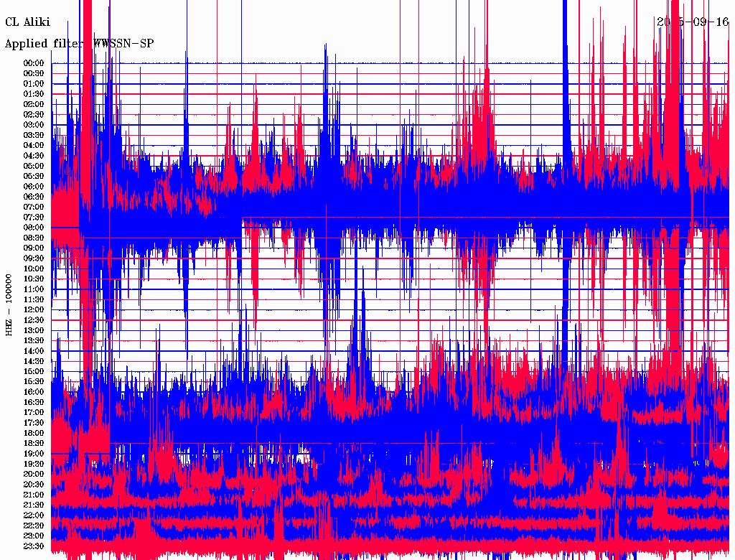This screenshot has height=560, width=735.
Task: Click the 03:00 time label
Action: pyautogui.click(x=34, y=125)
